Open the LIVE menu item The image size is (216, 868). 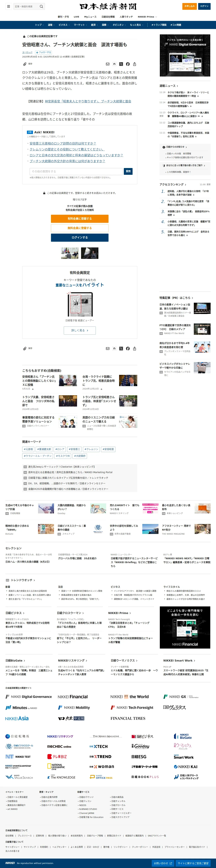click(x=76, y=17)
